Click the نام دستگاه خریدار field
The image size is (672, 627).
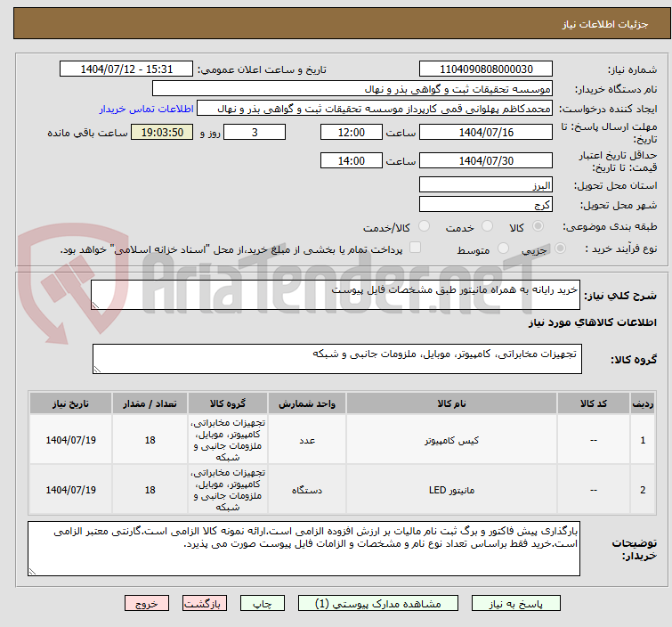[352, 89]
